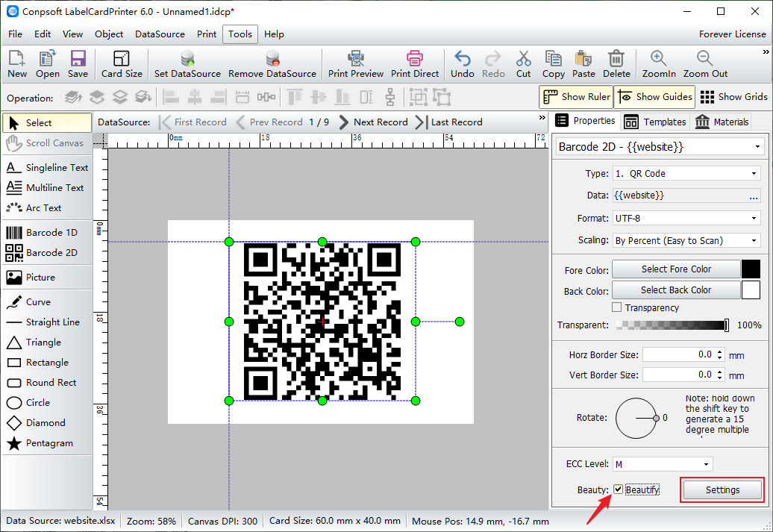Click the white back color swatch
This screenshot has width=773, height=532.
(751, 290)
